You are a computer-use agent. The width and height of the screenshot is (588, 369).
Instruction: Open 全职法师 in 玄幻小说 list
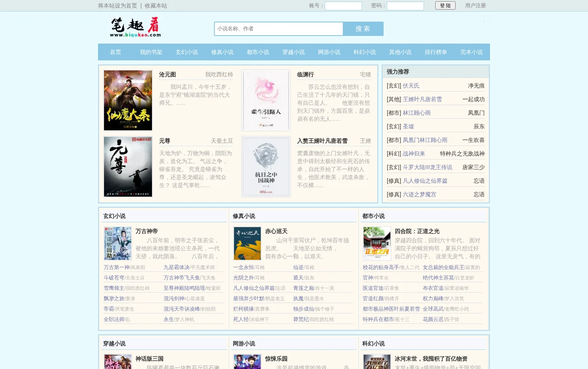point(114,319)
